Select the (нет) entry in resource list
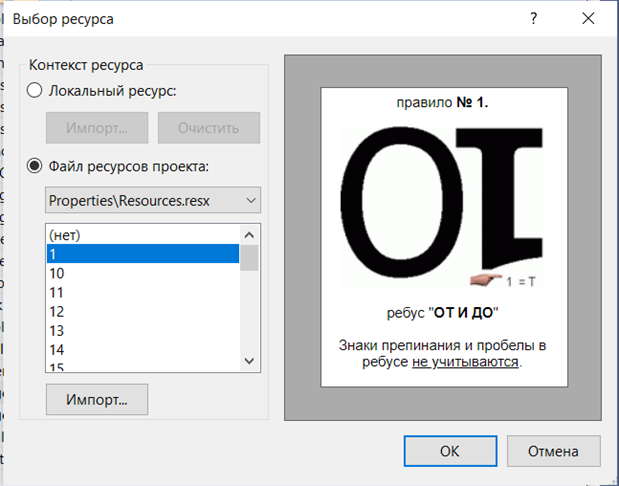 point(140,235)
